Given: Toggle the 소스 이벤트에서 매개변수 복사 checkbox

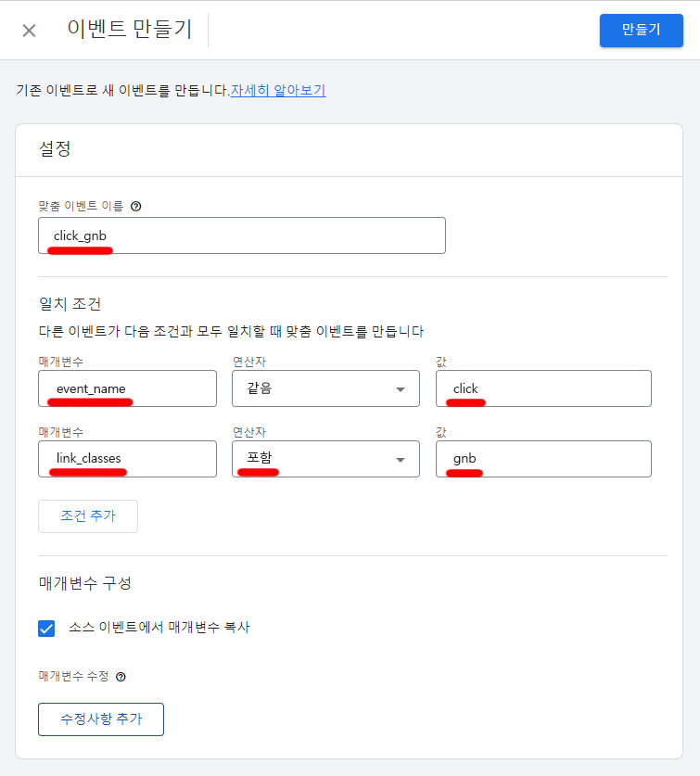Looking at the screenshot, I should coord(46,629).
